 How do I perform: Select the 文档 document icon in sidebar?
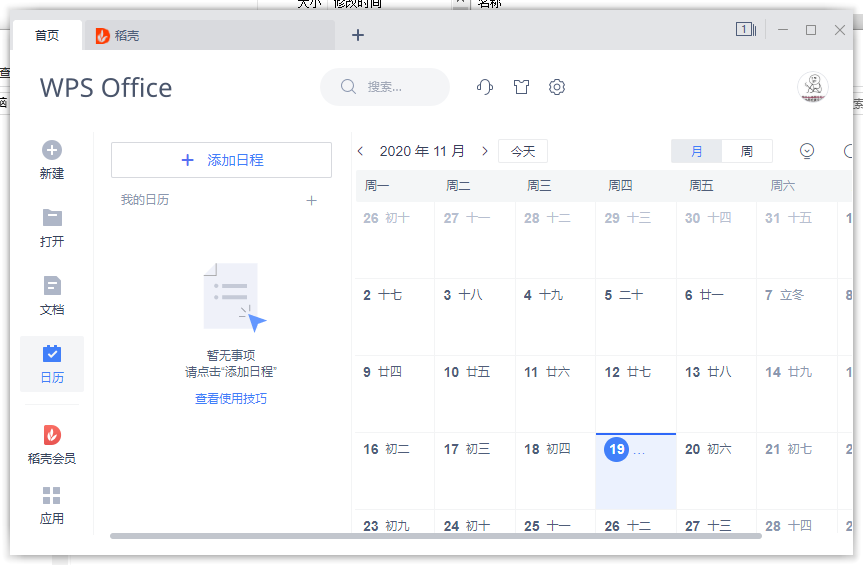coord(52,286)
